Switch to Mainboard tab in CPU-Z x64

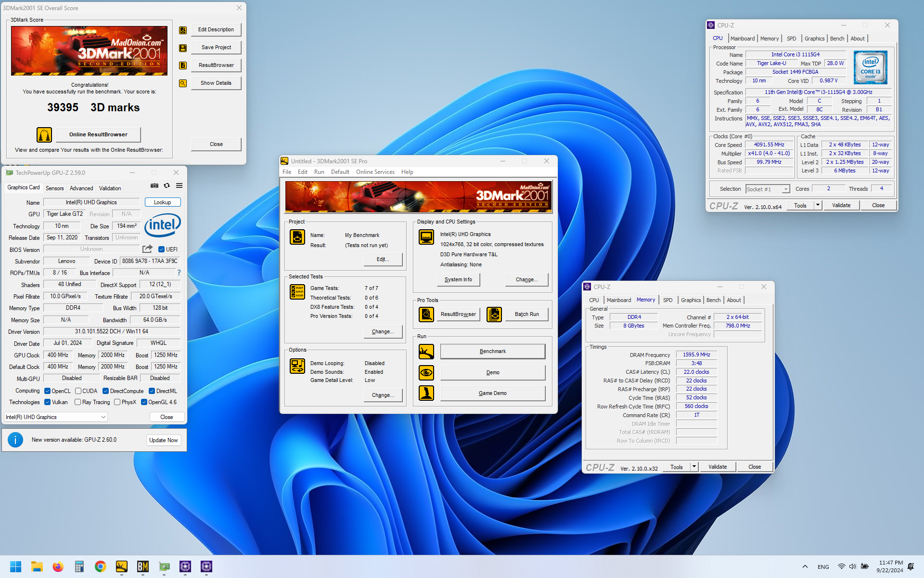click(x=743, y=39)
